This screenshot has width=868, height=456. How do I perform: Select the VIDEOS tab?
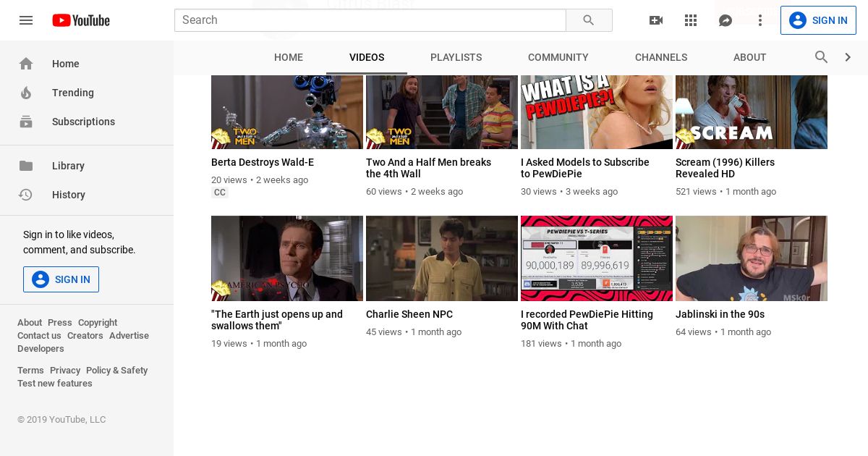(367, 57)
